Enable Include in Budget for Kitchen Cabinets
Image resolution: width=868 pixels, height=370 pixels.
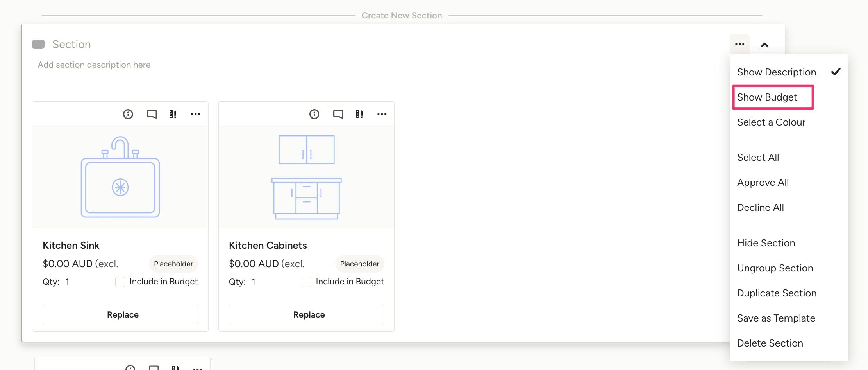[307, 282]
